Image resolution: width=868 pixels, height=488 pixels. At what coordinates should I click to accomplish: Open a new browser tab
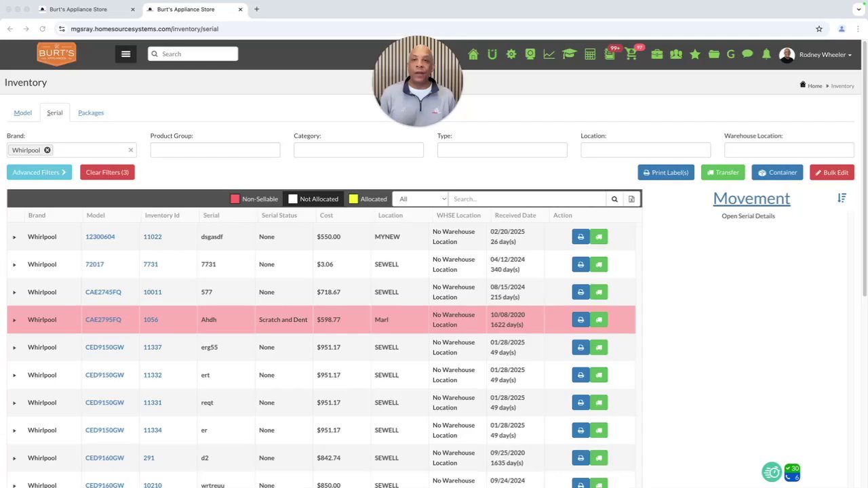[x=256, y=9]
